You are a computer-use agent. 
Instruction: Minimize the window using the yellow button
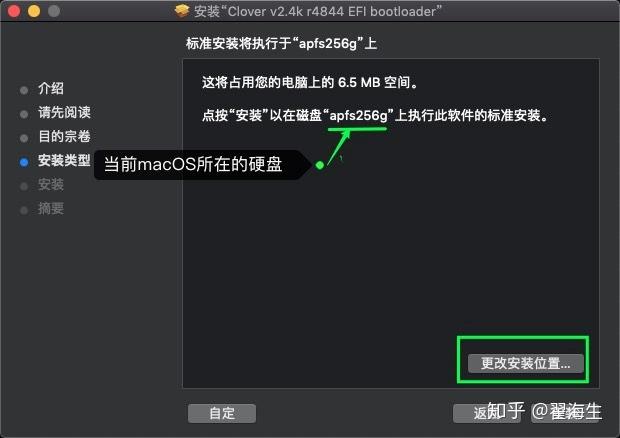pyautogui.click(x=34, y=11)
